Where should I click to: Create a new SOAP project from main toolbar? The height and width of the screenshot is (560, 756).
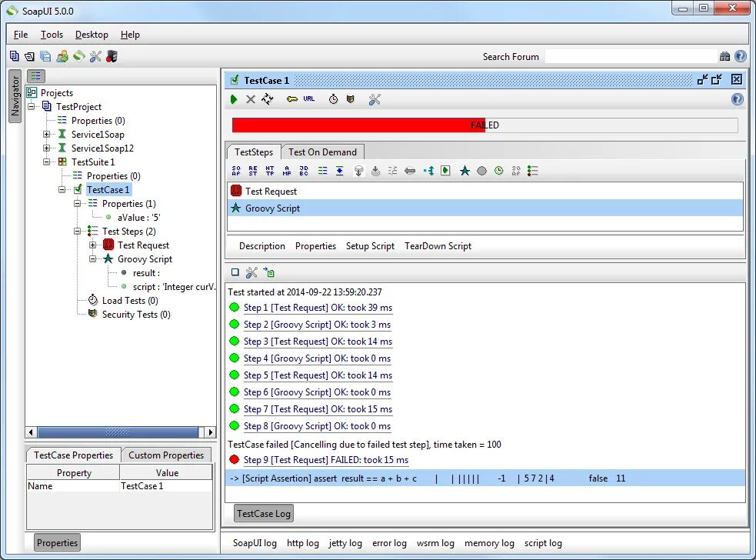pos(15,56)
